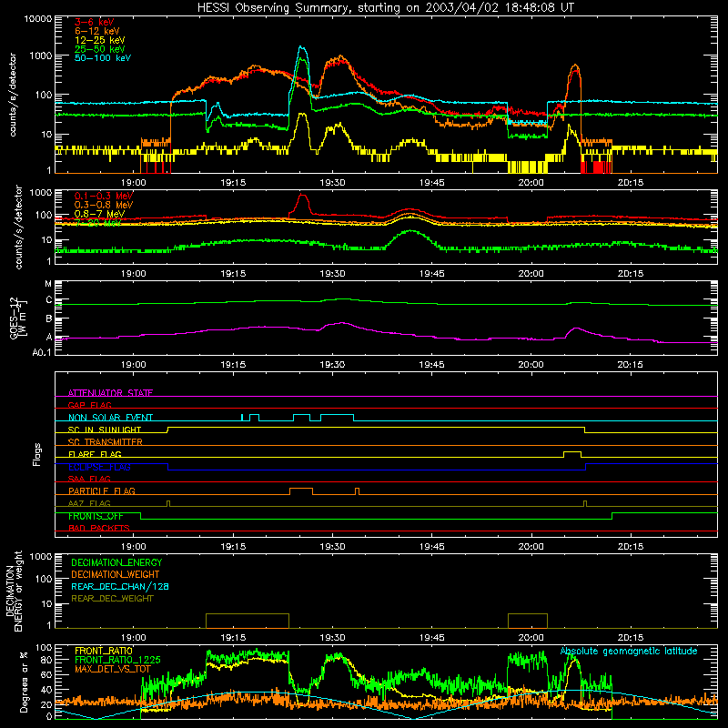This screenshot has height=728, width=728.
Task: Click the Flags vertical axis title
Action: point(37,454)
